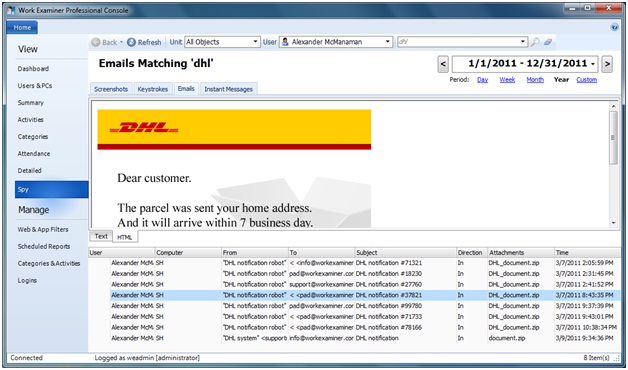Click the Back toolbar button
This screenshot has width=628, height=370.
[105, 42]
